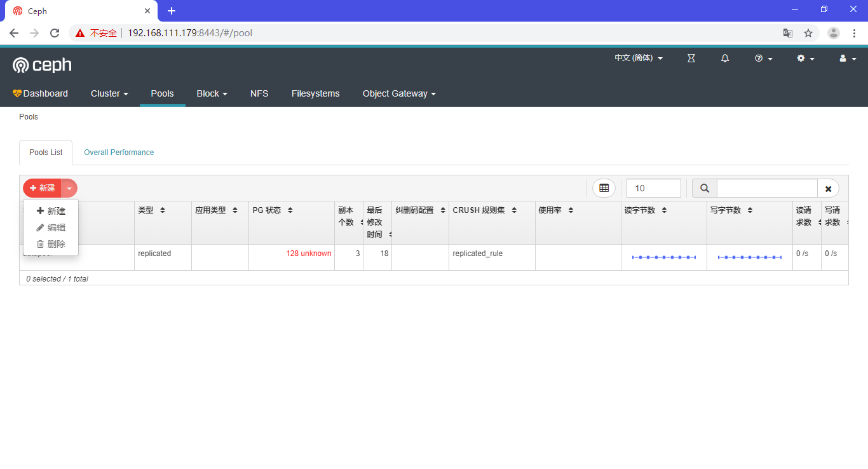
Task: Clear the search with the x button
Action: 828,189
